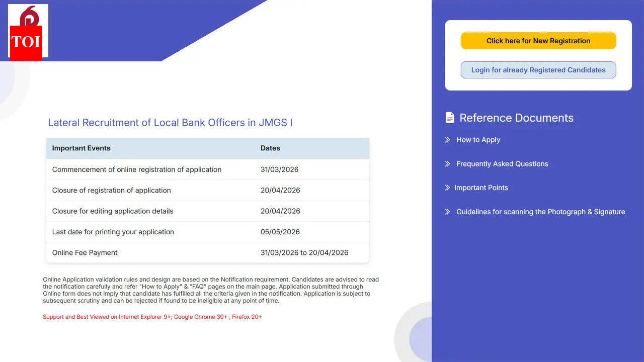The height and width of the screenshot is (362, 644).
Task: Click here for New Registration
Action: click(538, 41)
